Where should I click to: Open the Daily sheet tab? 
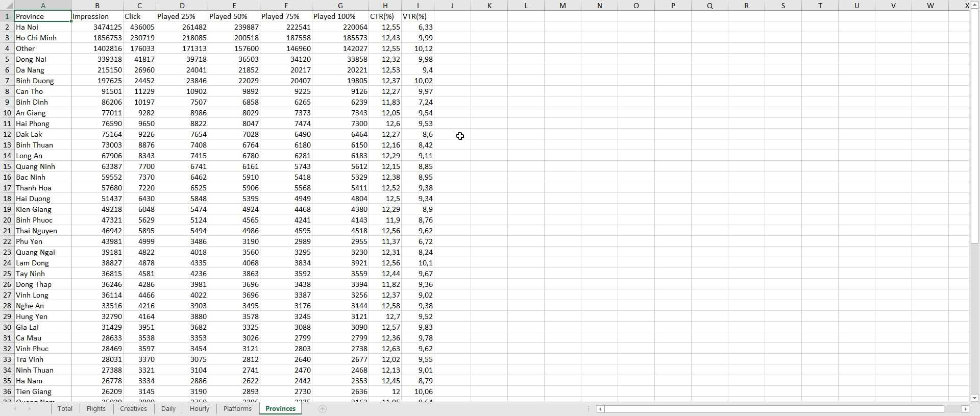pos(168,409)
